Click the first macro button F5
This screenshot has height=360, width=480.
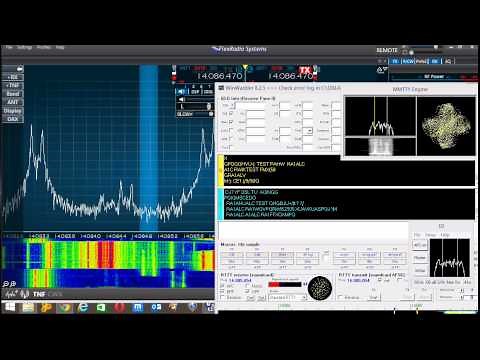tap(231, 255)
